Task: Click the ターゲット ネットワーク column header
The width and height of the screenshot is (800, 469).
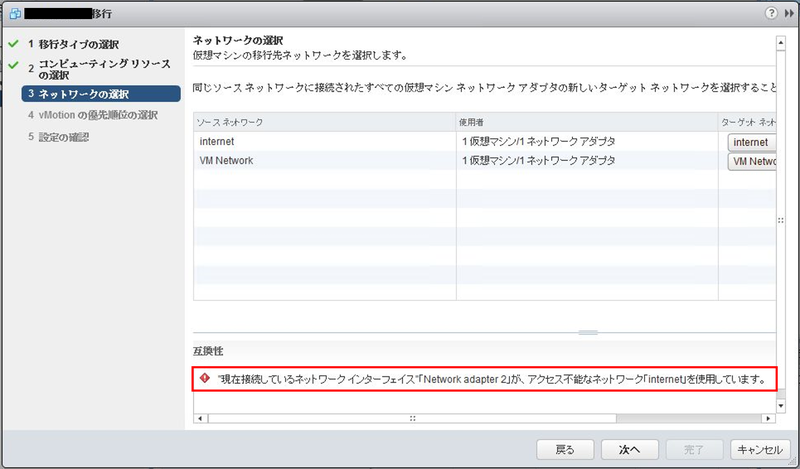Action: [x=747, y=122]
